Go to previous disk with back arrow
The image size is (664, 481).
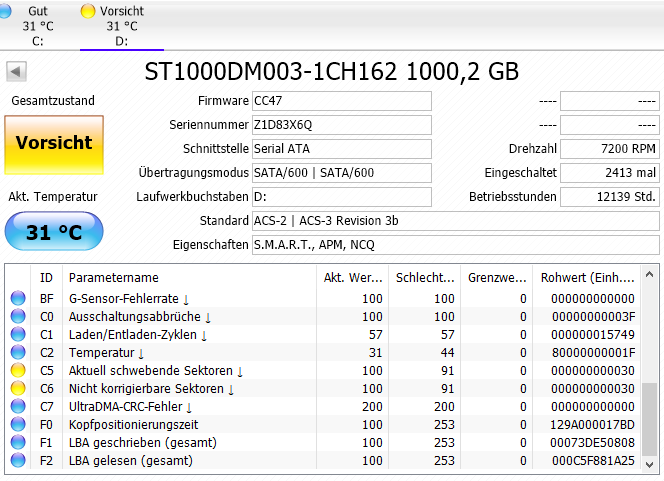[17, 72]
